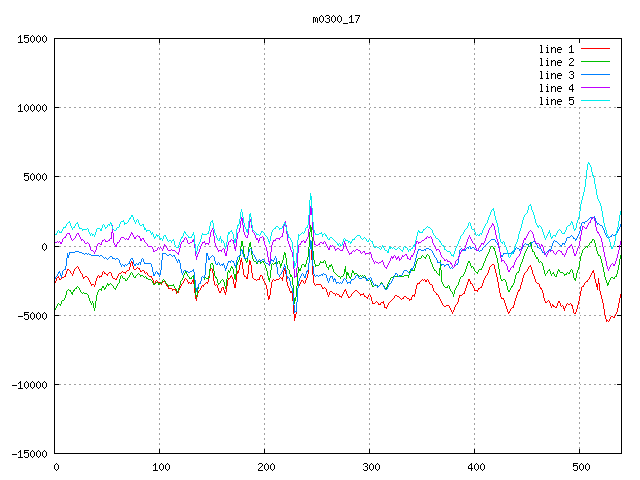The height and width of the screenshot is (480, 640).
Task: Click the 300 x-axis tick label
Action: click(370, 467)
